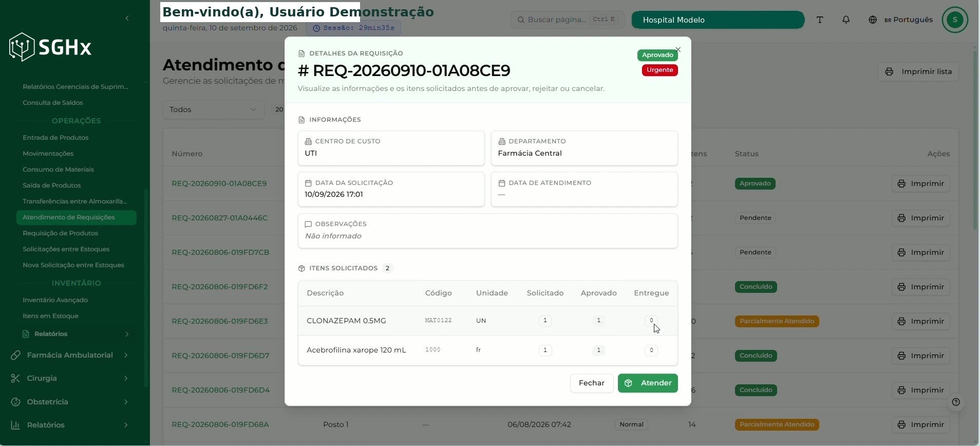The width and height of the screenshot is (980, 446).
Task: Open Inventário Avançado
Action: [55, 300]
